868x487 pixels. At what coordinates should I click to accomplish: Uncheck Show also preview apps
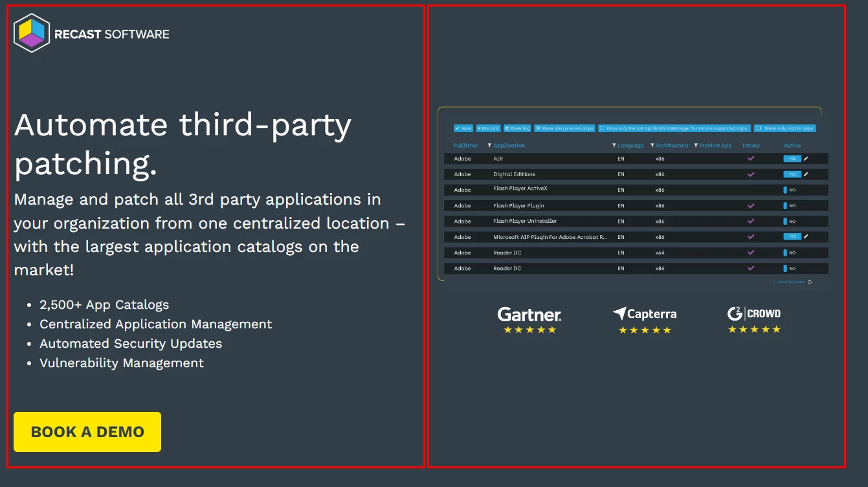pos(564,128)
